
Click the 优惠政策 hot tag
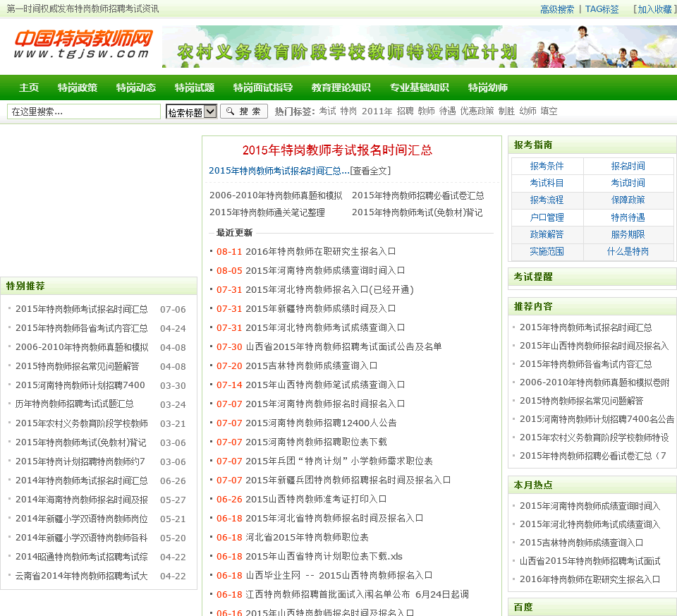(477, 111)
